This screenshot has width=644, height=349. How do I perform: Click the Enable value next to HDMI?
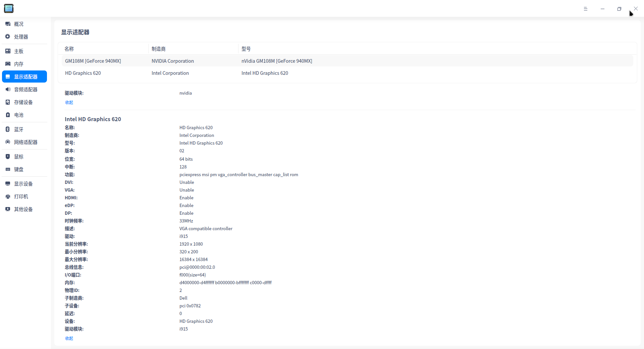[x=186, y=198]
